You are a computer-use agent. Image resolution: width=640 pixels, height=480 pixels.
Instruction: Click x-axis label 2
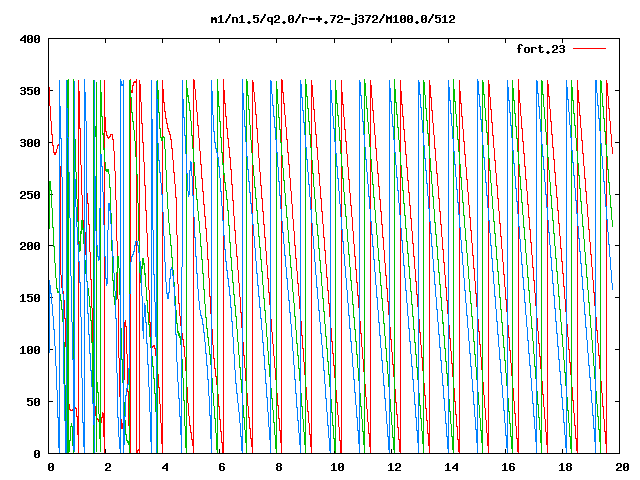(107, 467)
